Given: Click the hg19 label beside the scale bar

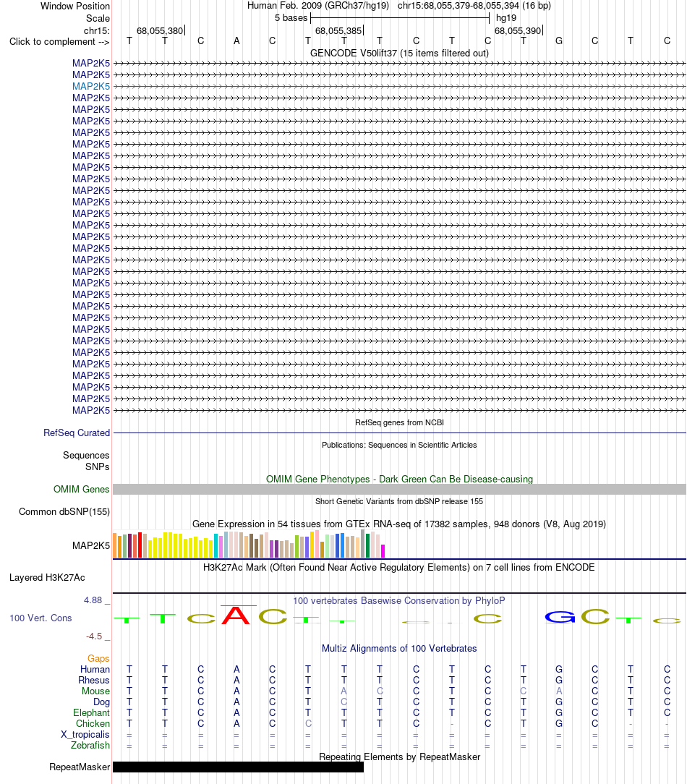Looking at the screenshot, I should (x=506, y=18).
